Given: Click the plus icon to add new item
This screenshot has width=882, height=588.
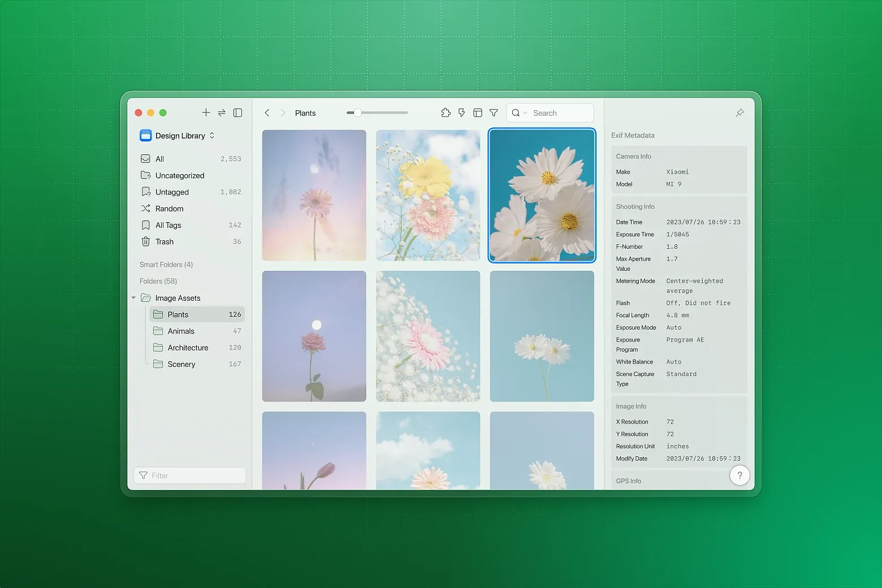Looking at the screenshot, I should (206, 113).
